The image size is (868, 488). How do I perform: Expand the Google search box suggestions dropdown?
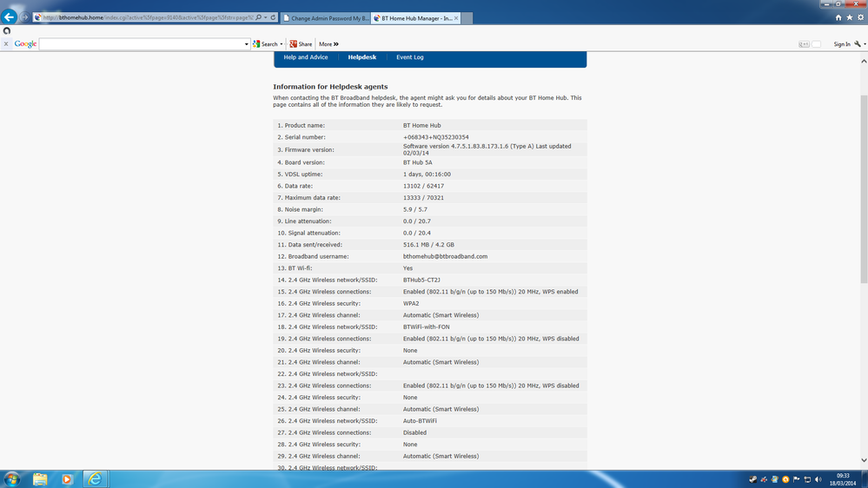[x=247, y=44]
